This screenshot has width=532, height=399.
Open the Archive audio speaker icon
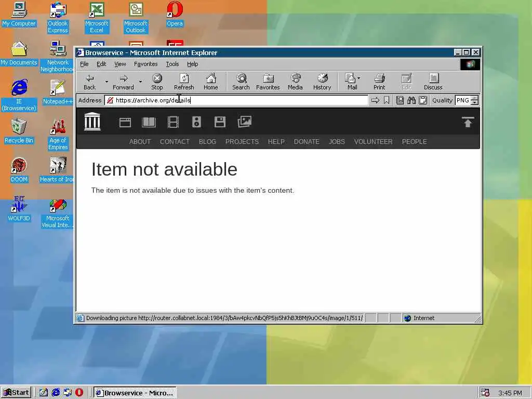(x=196, y=122)
